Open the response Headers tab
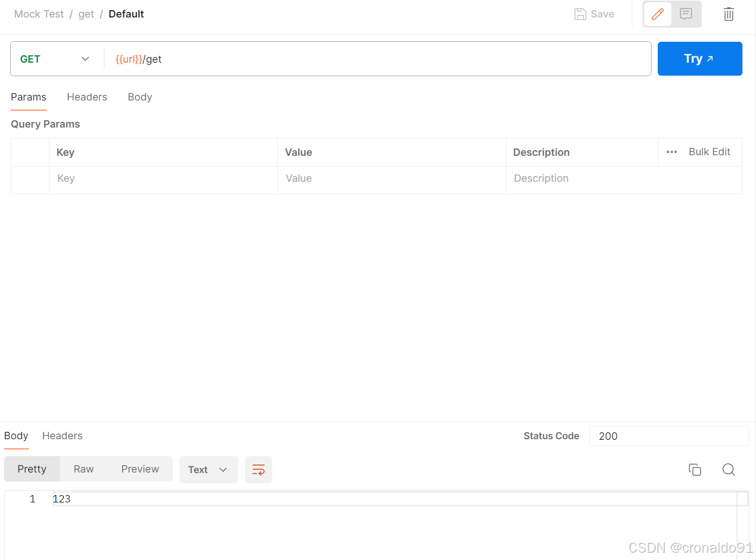This screenshot has height=560, width=756. pyautogui.click(x=62, y=436)
